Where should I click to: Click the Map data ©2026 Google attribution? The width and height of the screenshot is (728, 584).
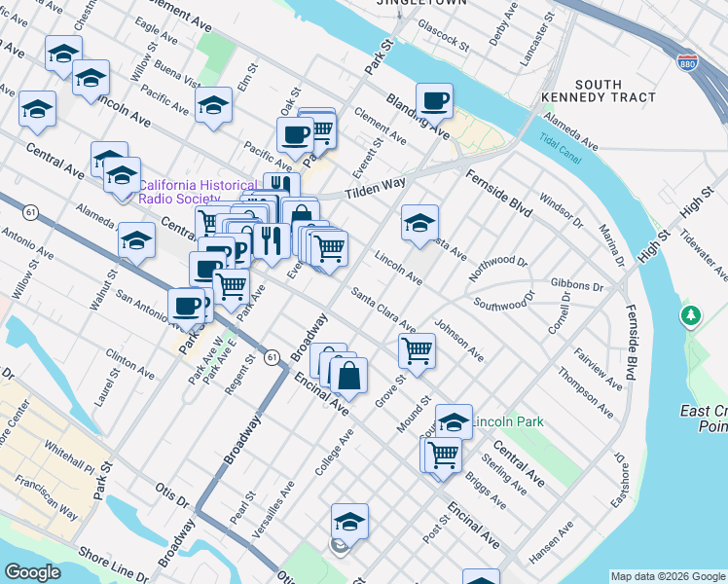point(669,576)
